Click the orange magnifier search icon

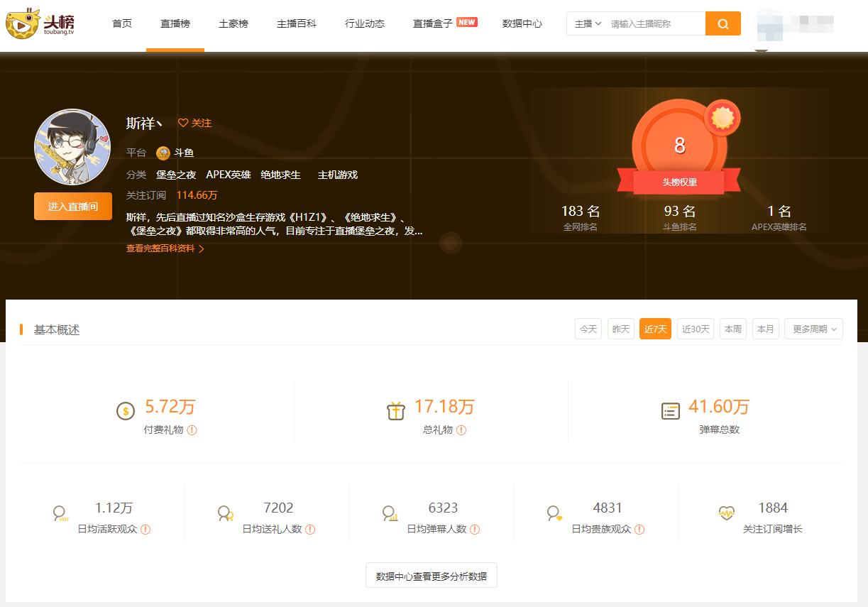pos(723,23)
